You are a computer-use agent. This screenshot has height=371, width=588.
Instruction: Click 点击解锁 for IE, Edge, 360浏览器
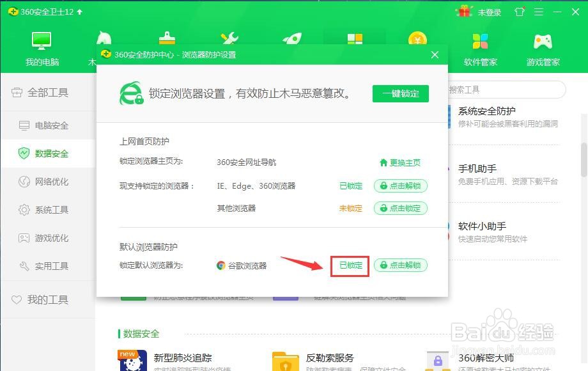point(401,185)
